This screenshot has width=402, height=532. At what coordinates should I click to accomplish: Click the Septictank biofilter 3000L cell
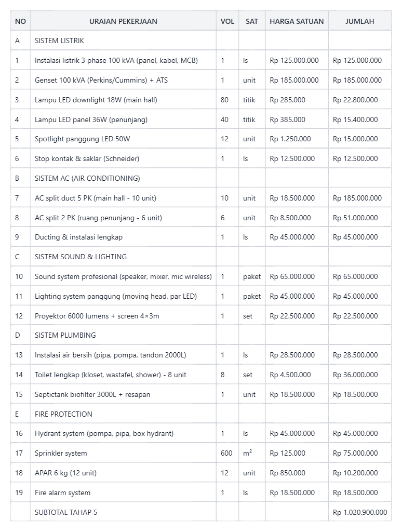(123, 394)
